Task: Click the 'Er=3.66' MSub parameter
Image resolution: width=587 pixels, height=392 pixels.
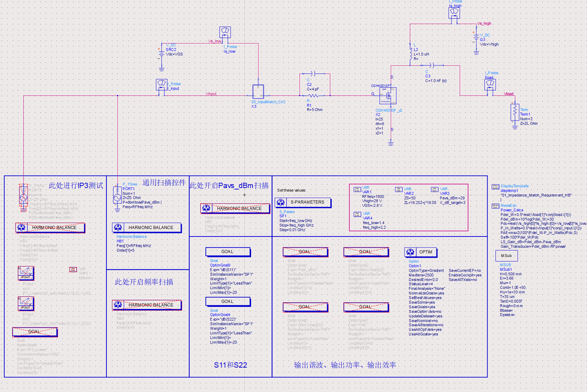Action: tap(507, 278)
